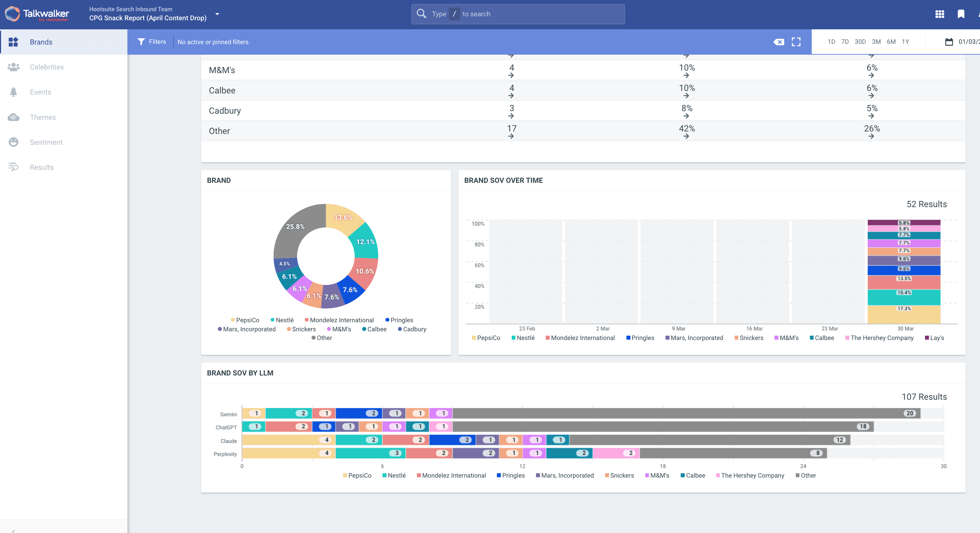
Task: Toggle PepsiCo legend in Brand donut chart
Action: pyautogui.click(x=245, y=320)
